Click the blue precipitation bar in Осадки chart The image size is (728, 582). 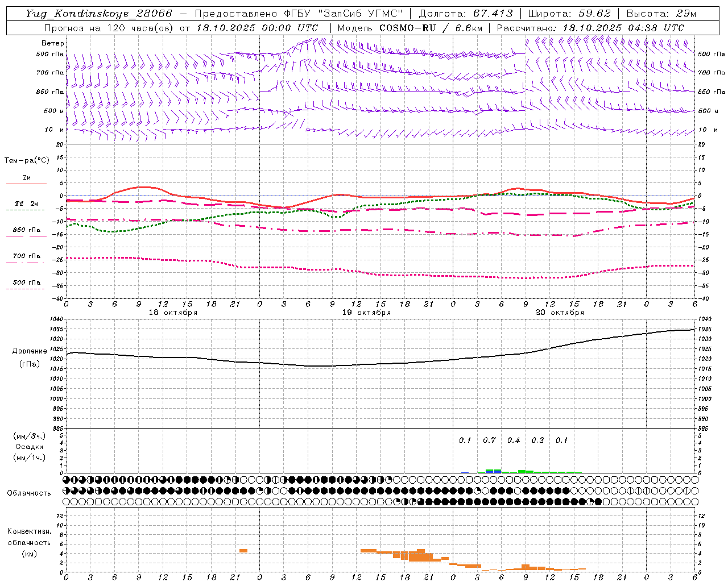point(494,472)
